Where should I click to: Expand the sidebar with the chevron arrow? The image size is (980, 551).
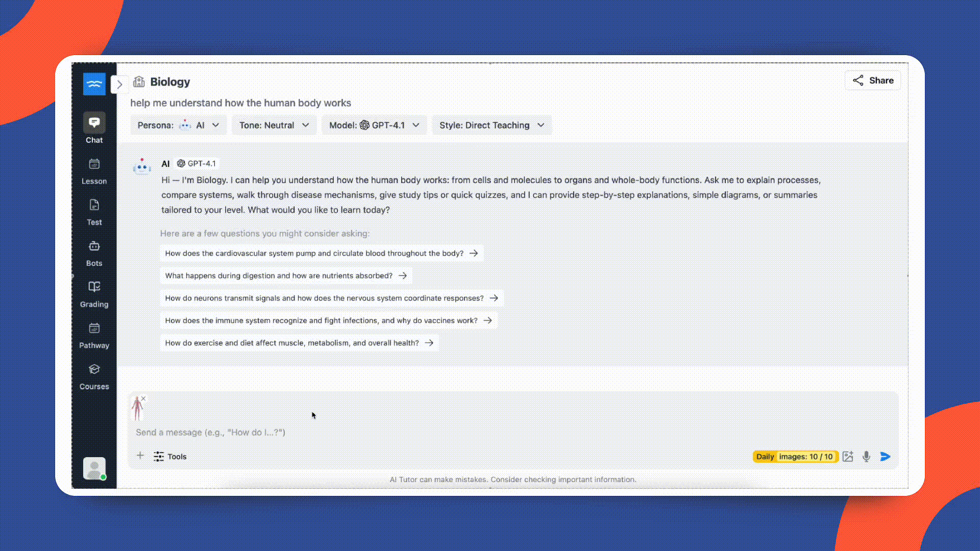click(x=119, y=84)
